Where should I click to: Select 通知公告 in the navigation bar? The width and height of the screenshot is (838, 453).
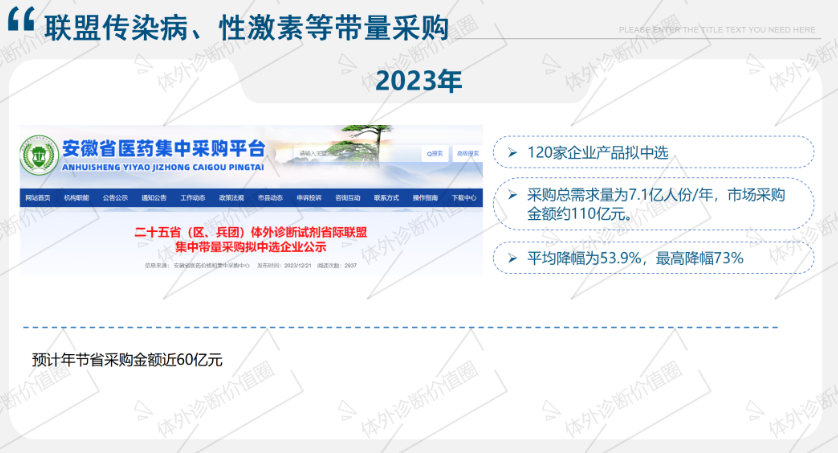click(x=153, y=198)
